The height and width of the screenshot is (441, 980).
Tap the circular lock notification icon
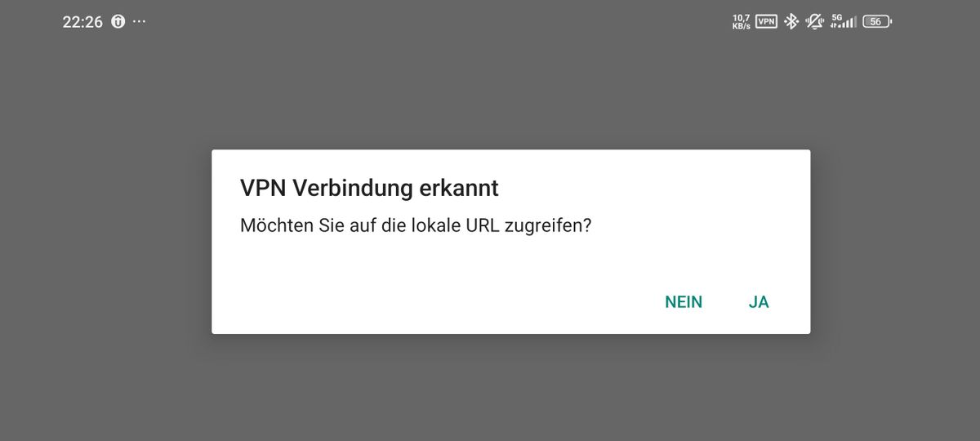coord(118,22)
